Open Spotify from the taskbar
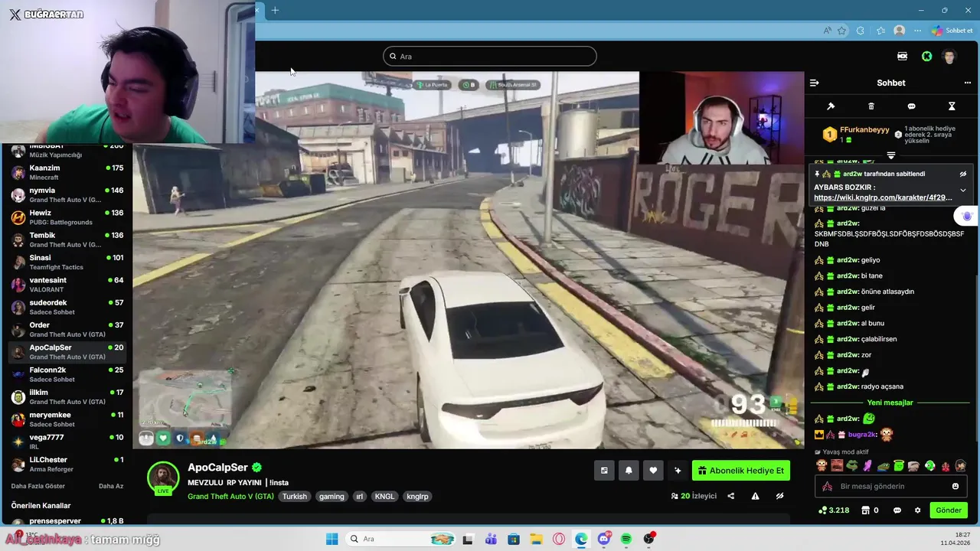The width and height of the screenshot is (980, 551). (626, 539)
